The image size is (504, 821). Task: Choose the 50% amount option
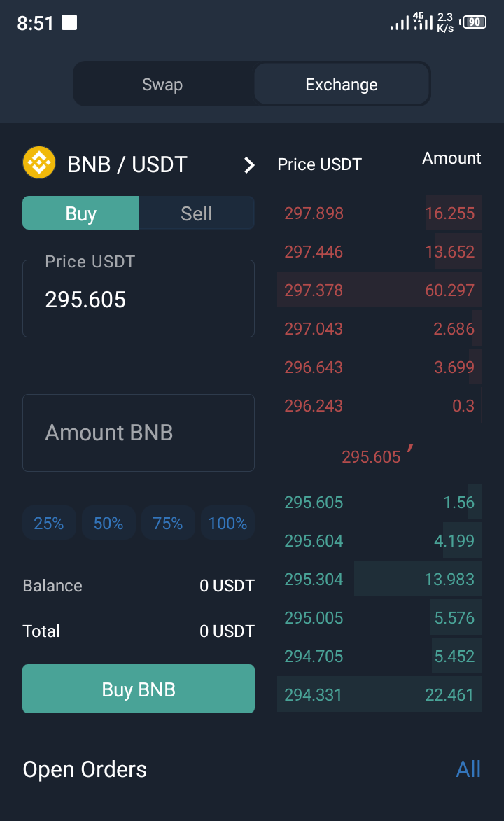[108, 523]
